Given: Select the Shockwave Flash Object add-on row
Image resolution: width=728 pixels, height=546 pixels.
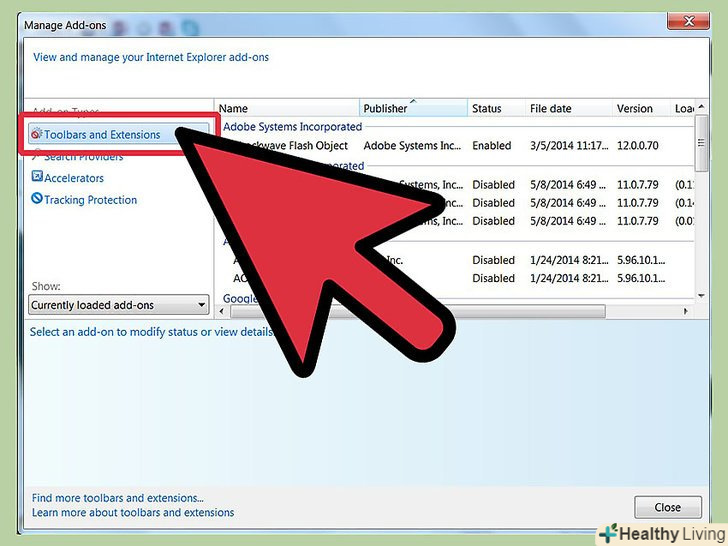Looking at the screenshot, I should pos(455,146).
